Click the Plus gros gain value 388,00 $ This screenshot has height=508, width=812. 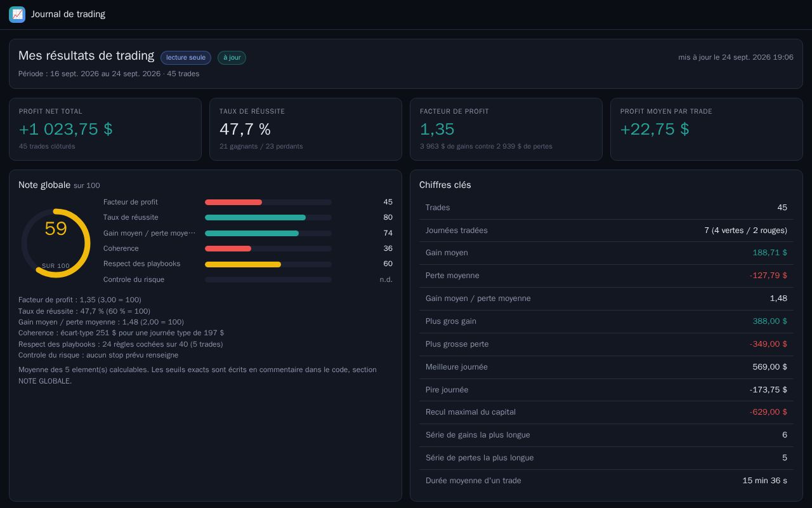click(769, 321)
